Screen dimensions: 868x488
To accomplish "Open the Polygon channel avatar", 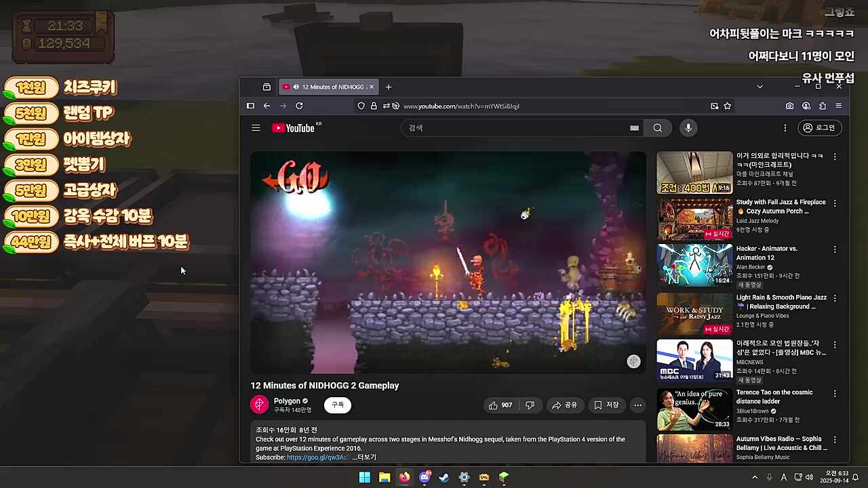I will pyautogui.click(x=260, y=405).
